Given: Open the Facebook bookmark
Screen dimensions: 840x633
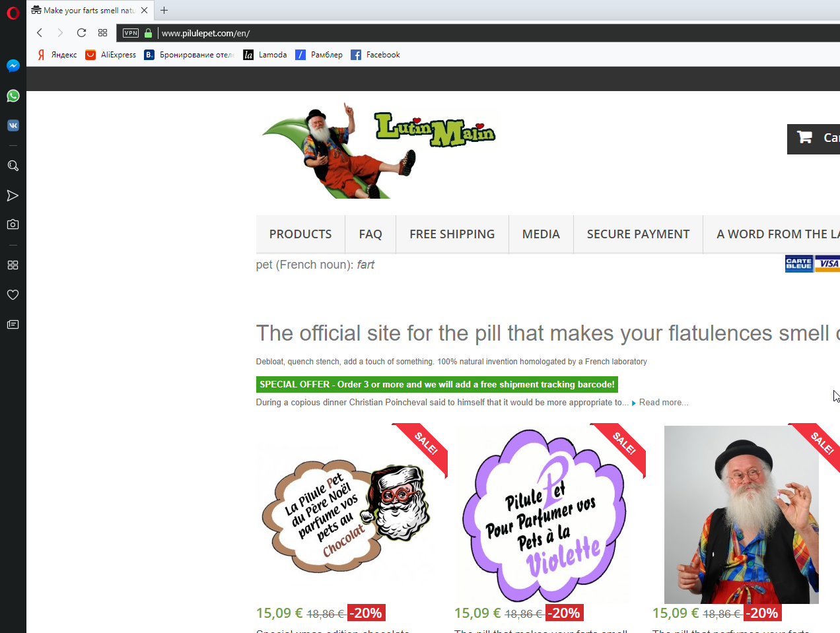Looking at the screenshot, I should pos(375,55).
